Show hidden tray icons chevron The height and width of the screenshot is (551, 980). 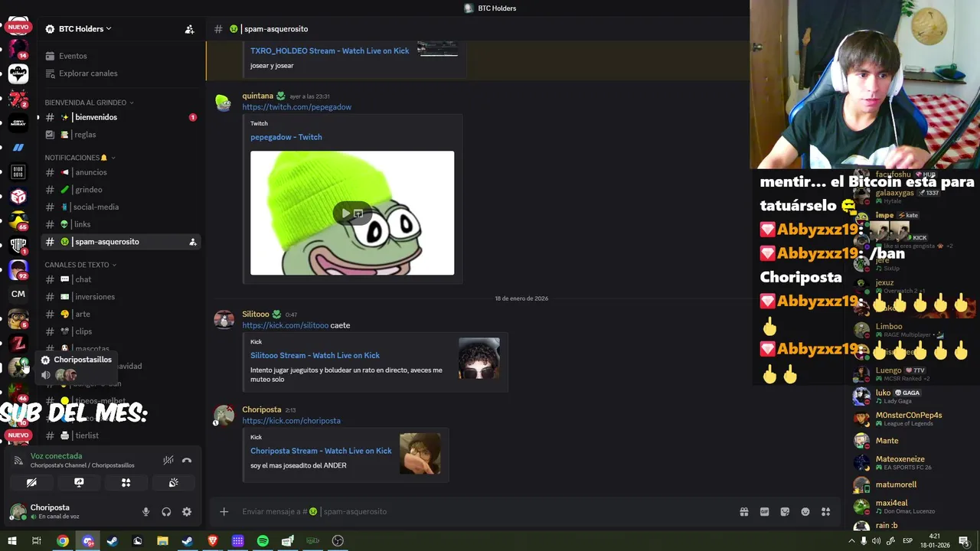(x=851, y=541)
